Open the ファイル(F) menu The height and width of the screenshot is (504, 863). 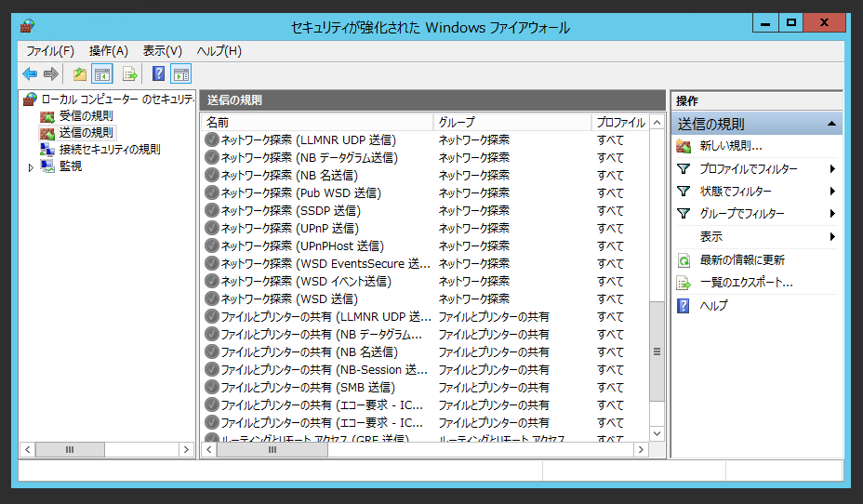point(50,51)
